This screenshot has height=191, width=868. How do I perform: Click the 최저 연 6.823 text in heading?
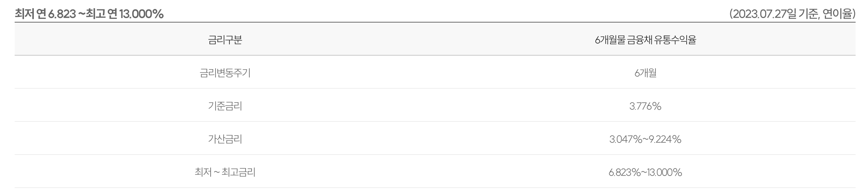tap(45, 14)
